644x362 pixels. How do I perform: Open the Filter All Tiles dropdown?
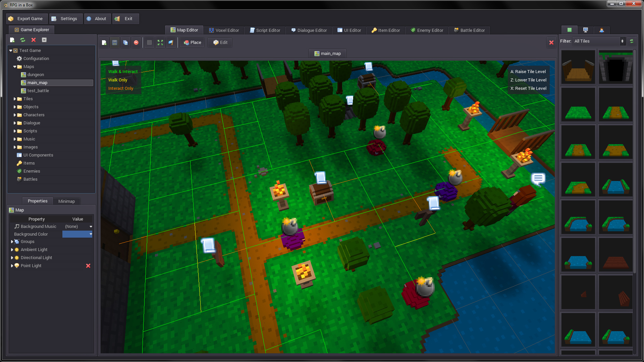click(x=599, y=41)
